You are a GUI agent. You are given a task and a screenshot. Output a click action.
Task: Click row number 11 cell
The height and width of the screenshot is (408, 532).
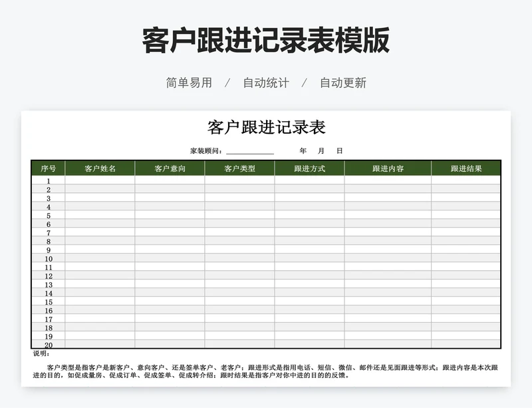pyautogui.click(x=48, y=267)
